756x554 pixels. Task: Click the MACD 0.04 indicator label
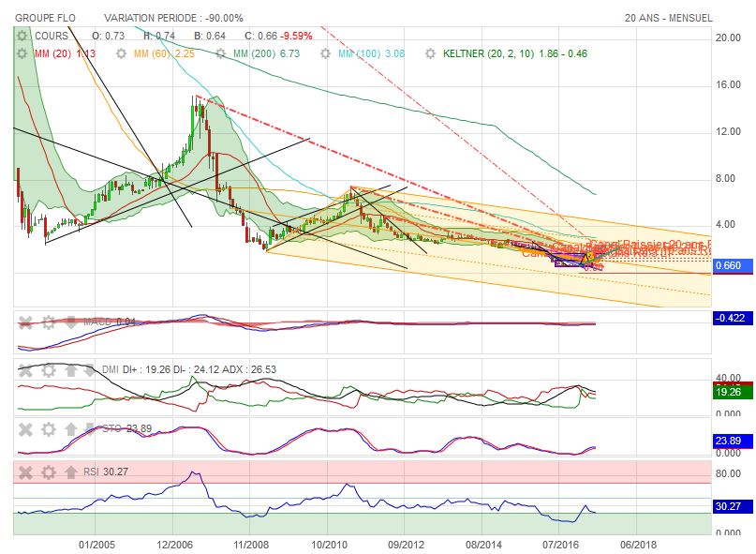tap(110, 322)
